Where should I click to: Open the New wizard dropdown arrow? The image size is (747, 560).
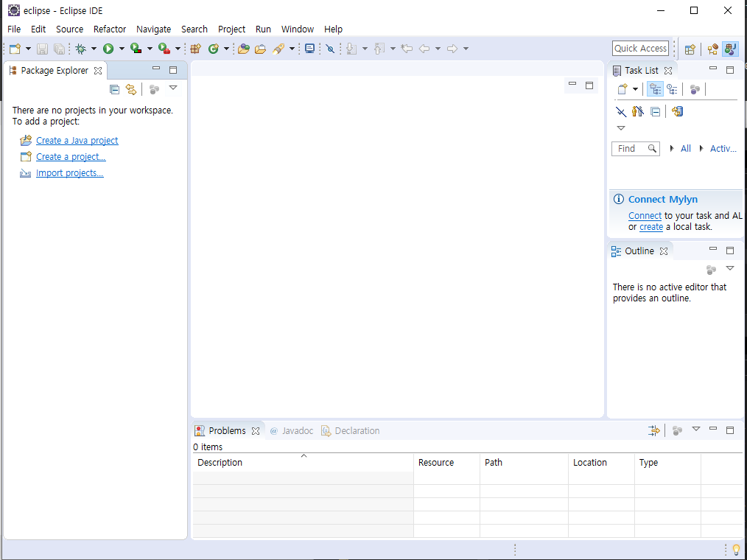tap(28, 49)
